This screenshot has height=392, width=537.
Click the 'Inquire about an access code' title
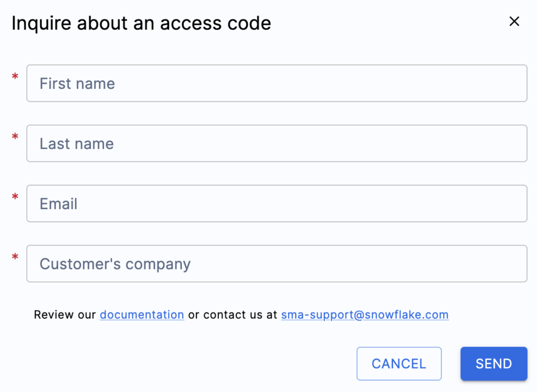coord(141,23)
